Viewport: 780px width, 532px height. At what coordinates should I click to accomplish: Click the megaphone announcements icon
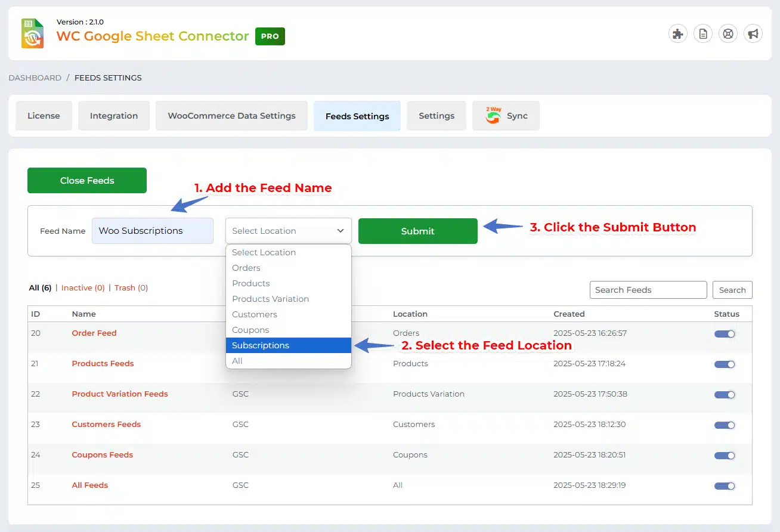tap(753, 34)
